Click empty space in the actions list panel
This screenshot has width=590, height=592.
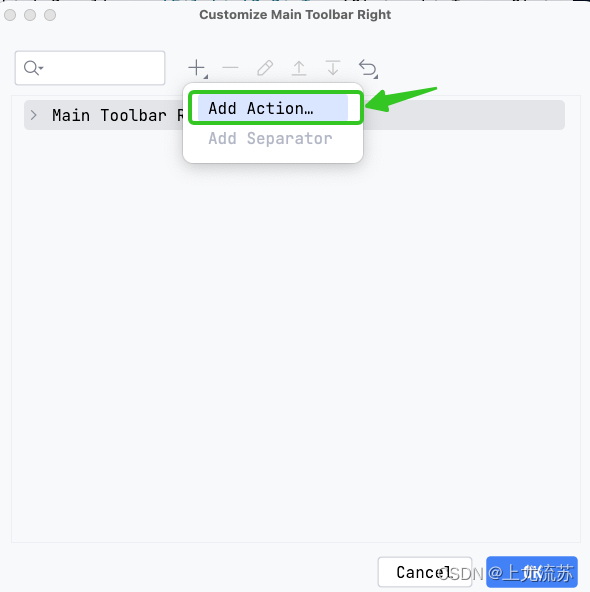click(x=295, y=340)
